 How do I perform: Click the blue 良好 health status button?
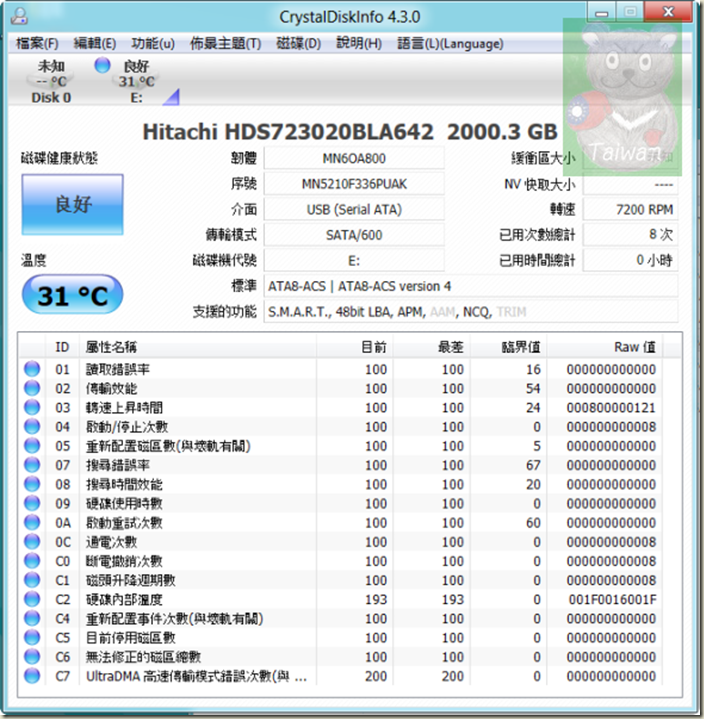[72, 205]
